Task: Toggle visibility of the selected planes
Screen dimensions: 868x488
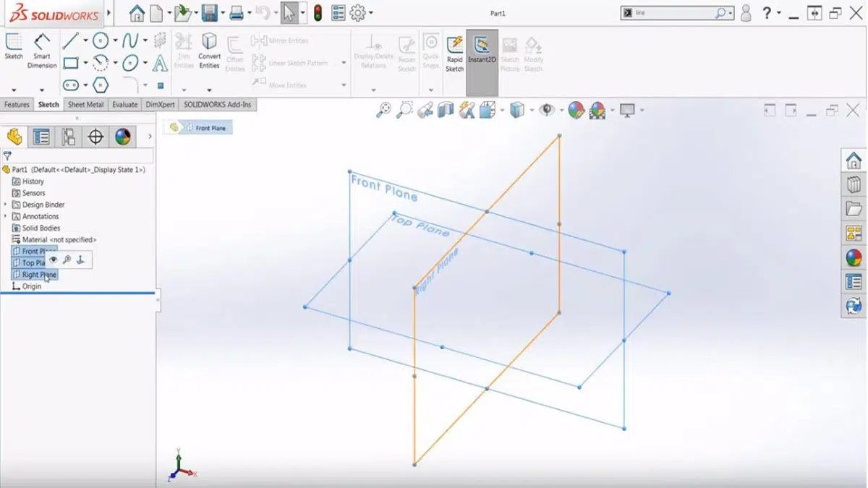Action: coord(52,259)
